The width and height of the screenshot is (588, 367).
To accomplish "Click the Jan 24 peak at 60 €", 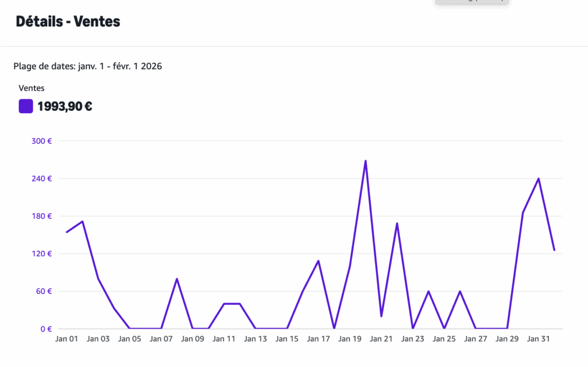I will 428,291.
